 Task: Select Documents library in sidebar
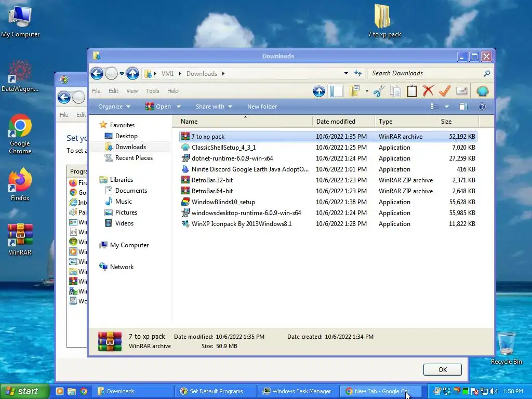(131, 191)
